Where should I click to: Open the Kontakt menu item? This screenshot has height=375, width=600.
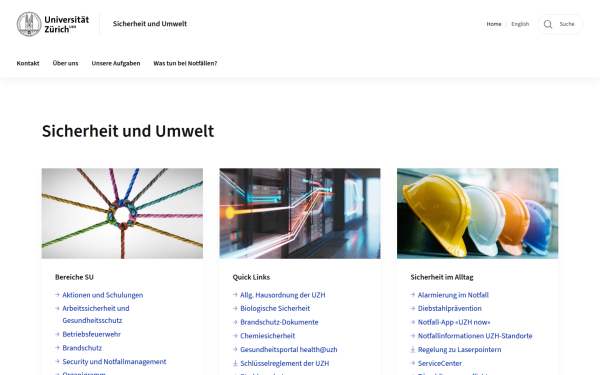click(x=28, y=63)
